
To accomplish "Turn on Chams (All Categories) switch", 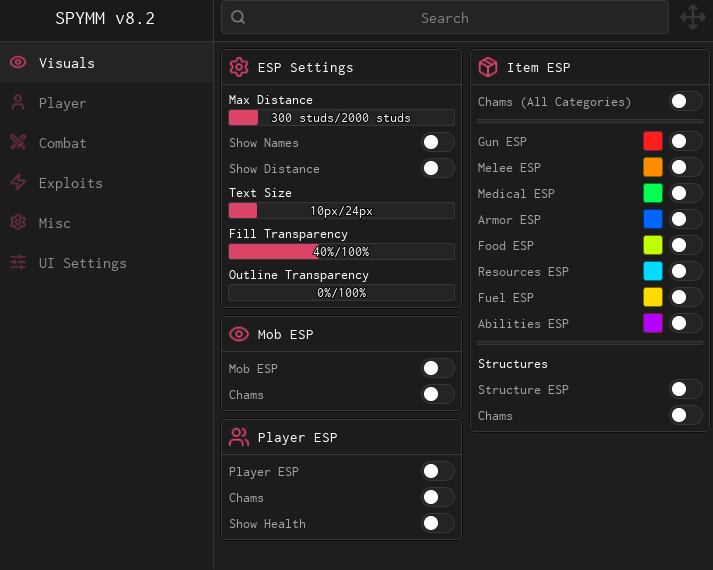I will (685, 101).
